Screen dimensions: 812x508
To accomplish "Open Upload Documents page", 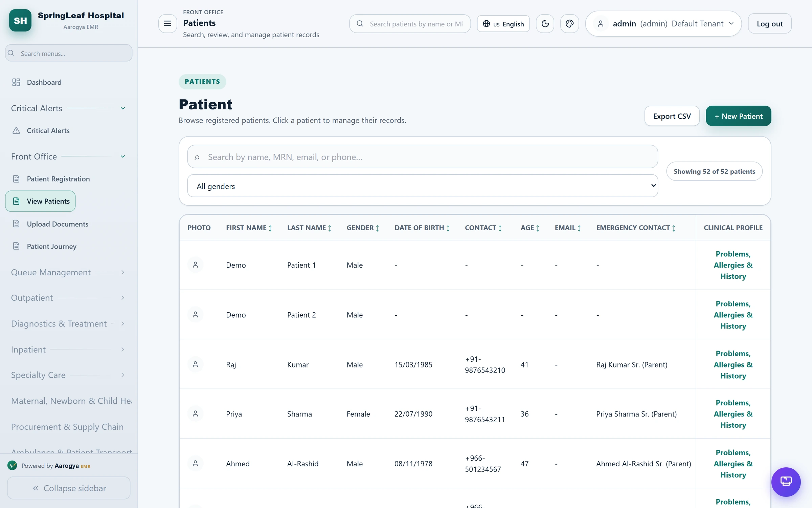I will [x=58, y=224].
